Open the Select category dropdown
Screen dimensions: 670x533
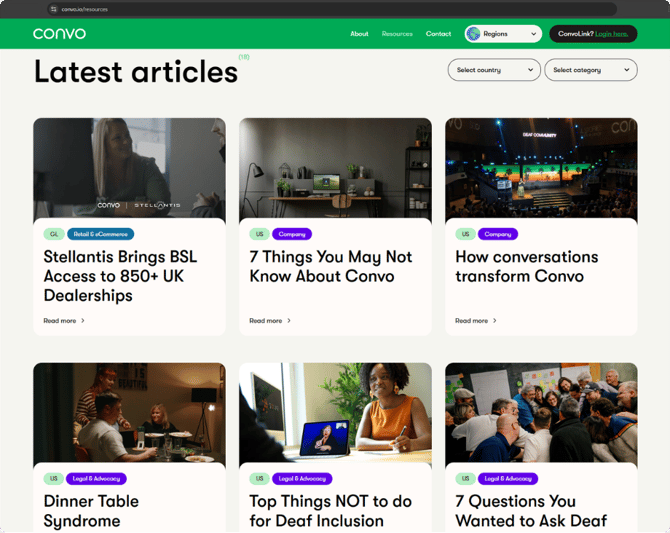pos(591,70)
